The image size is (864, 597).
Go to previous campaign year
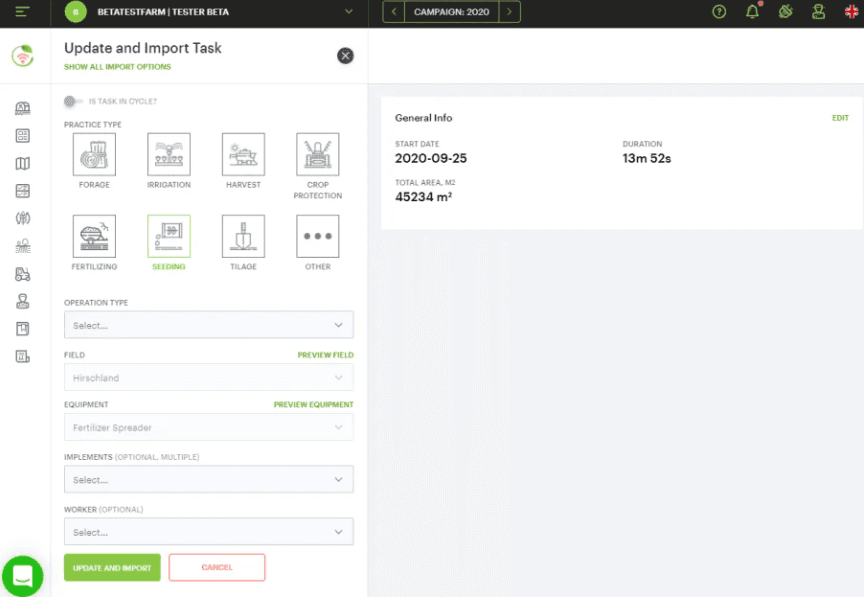[x=393, y=12]
